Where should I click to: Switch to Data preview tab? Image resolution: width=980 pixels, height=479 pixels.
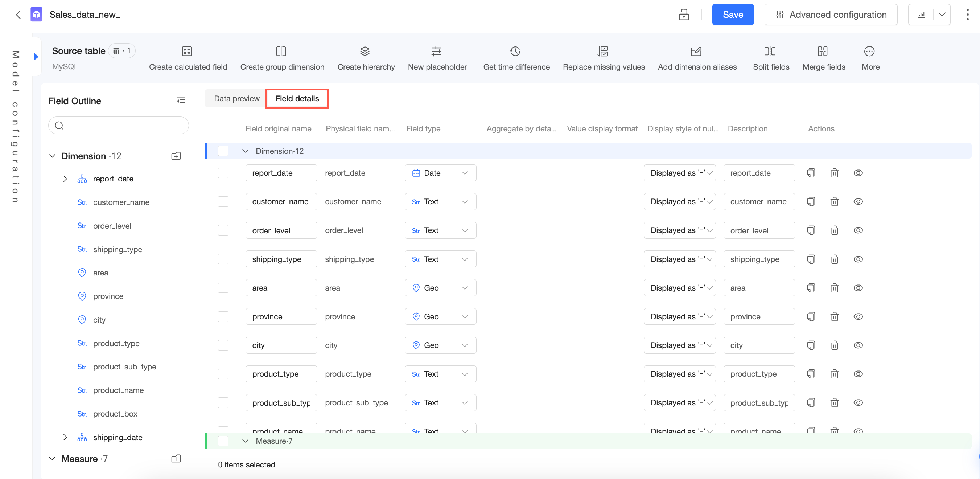[236, 99]
